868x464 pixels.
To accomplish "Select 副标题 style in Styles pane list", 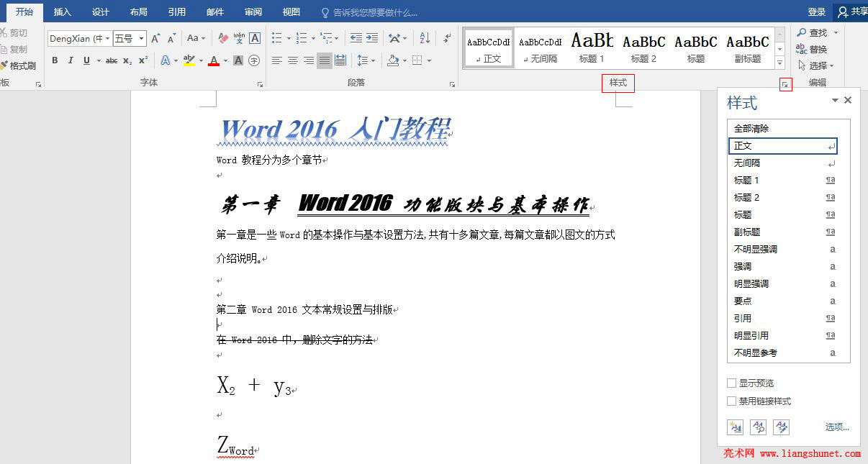I will 783,232.
